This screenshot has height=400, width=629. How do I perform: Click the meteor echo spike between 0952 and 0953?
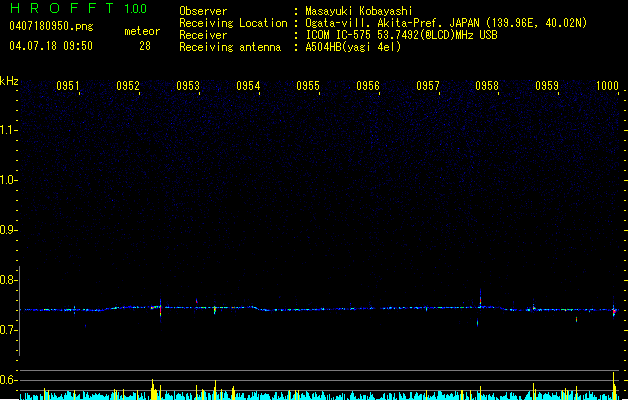pos(160,309)
